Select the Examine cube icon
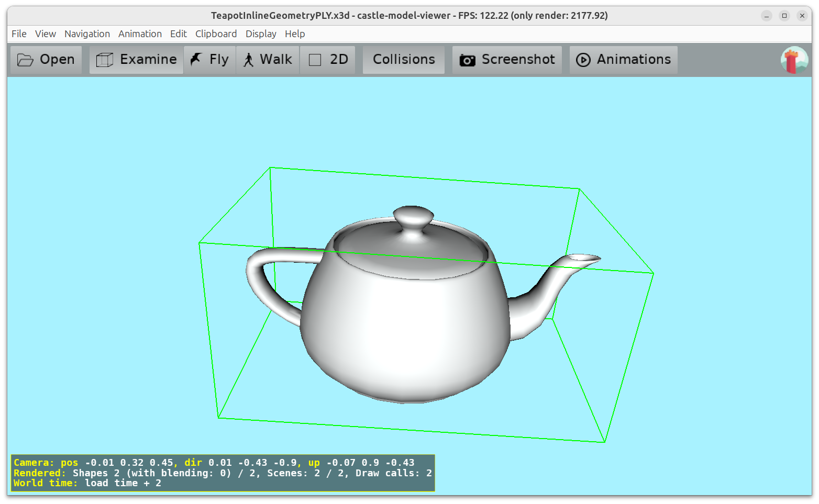Viewport: 819px width, 504px height. [x=105, y=60]
